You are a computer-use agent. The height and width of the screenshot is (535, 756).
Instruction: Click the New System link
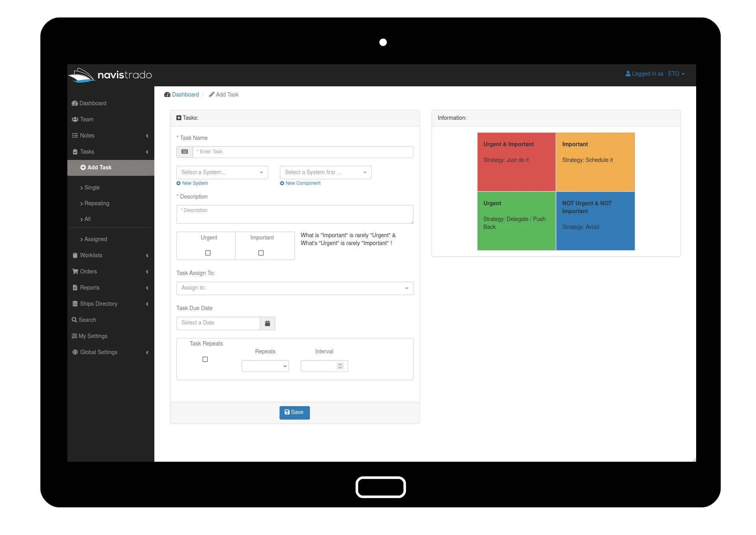[x=193, y=183]
